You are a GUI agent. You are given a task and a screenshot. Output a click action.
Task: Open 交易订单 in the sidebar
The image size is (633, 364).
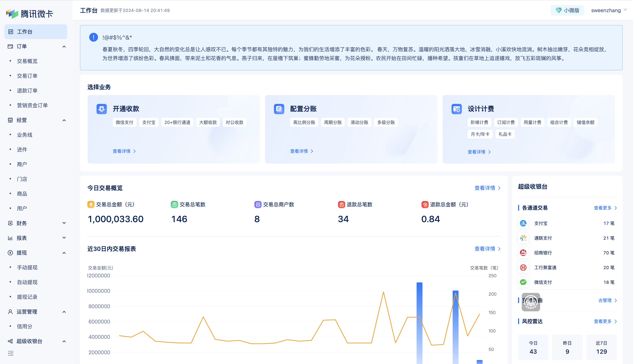(27, 76)
